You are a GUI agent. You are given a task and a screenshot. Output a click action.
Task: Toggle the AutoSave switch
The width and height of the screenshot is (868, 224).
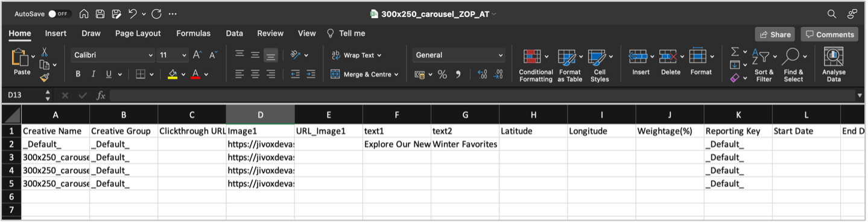(x=59, y=14)
